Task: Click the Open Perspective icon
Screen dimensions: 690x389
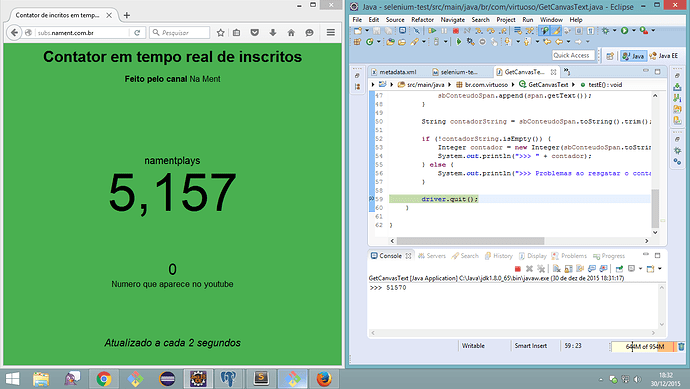Action: click(x=610, y=56)
